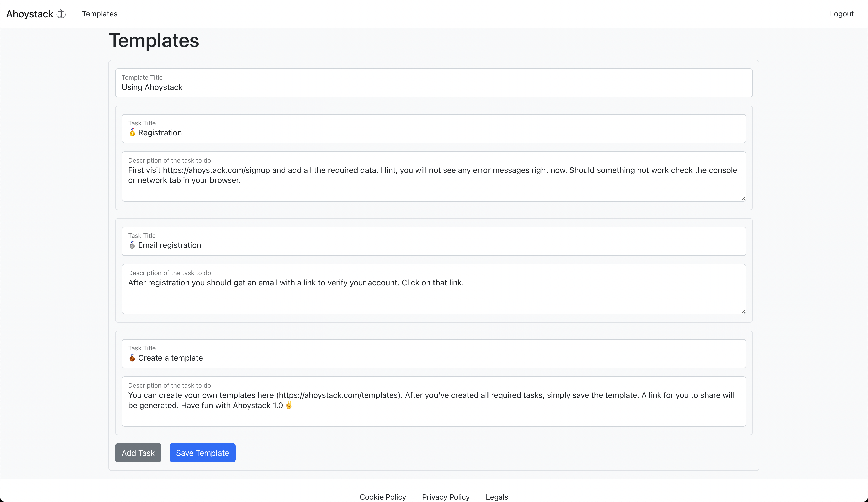
Task: Click the Logout link
Action: point(841,14)
